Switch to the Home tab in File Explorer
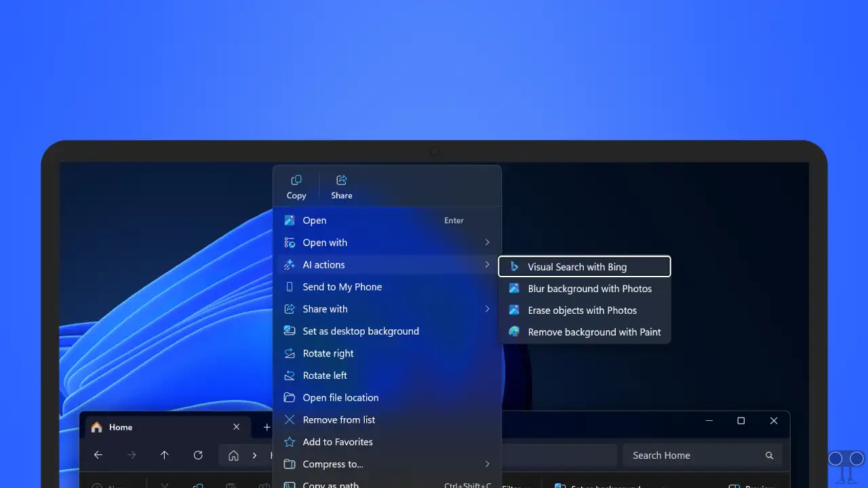868x488 pixels. [x=121, y=427]
